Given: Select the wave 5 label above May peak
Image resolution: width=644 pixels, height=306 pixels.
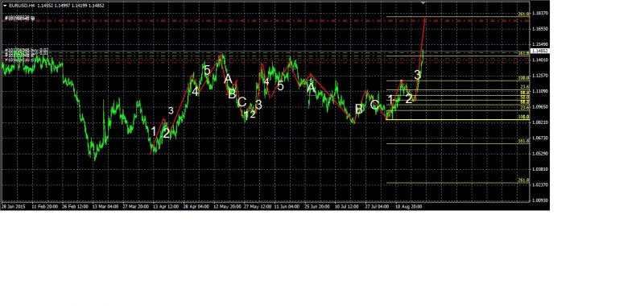Looking at the screenshot, I should coord(208,70).
